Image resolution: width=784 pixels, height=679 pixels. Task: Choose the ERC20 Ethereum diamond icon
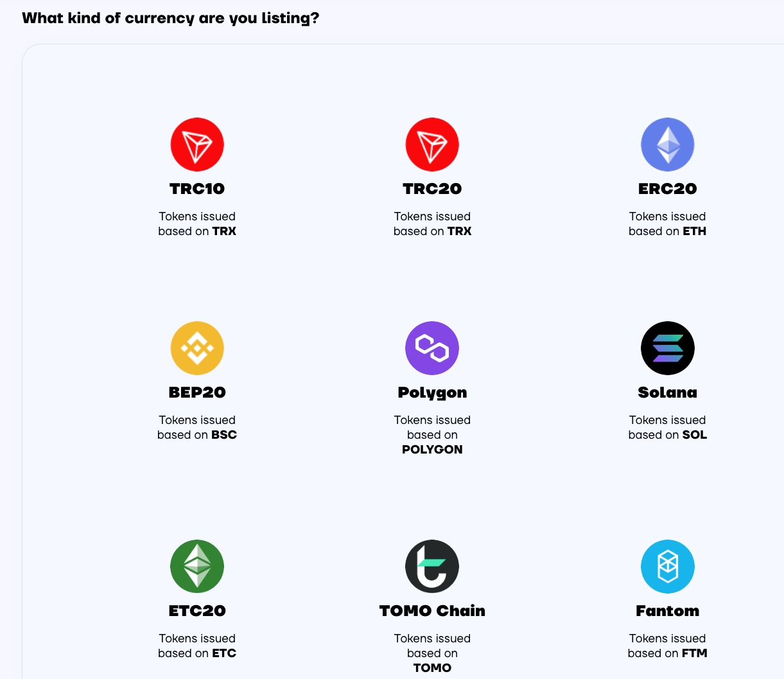click(667, 145)
